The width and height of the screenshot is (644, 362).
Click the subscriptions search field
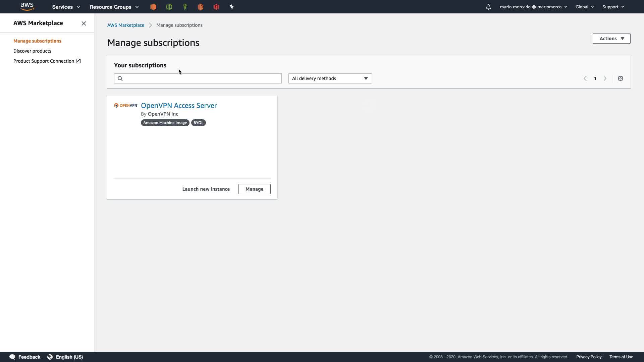pos(201,78)
